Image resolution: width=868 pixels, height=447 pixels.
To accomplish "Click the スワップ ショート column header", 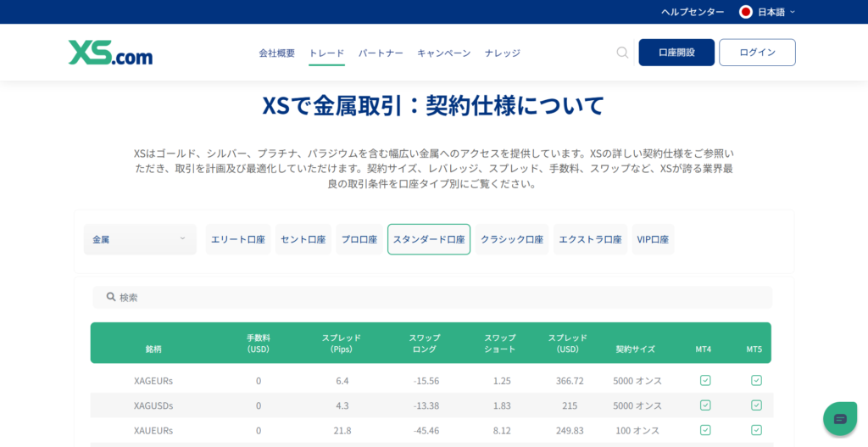I will [500, 343].
